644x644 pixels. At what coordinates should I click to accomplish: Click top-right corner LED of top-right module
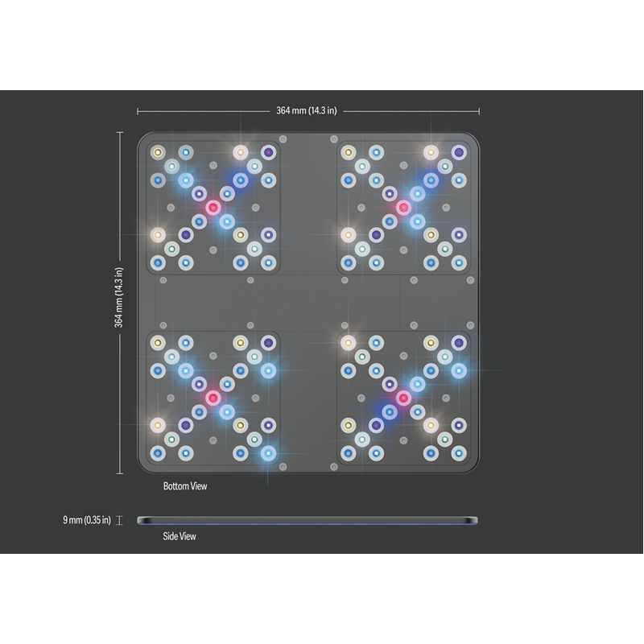point(459,151)
